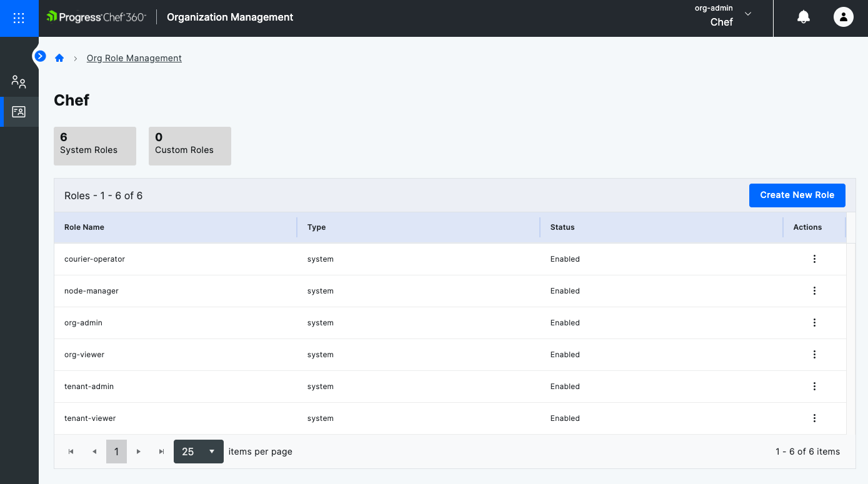The width and height of the screenshot is (868, 484).
Task: Open the app launcher grid icon
Action: pos(19,18)
